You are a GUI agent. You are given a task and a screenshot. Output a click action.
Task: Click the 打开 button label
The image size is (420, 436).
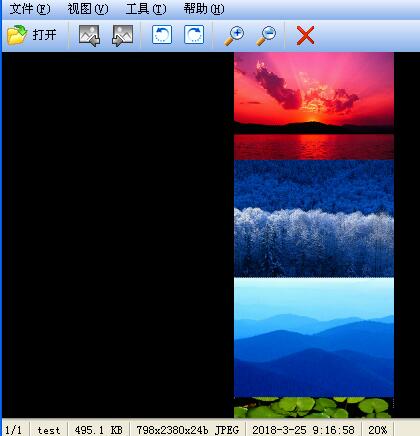pos(44,35)
